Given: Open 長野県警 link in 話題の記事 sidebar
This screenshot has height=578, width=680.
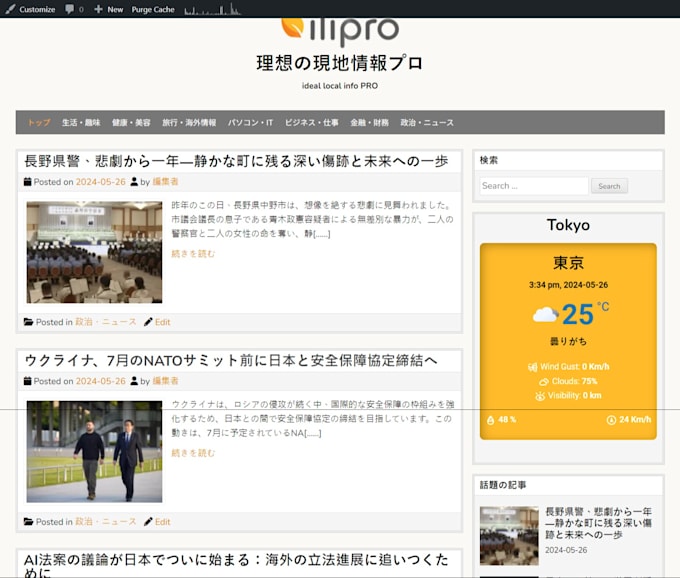Looking at the screenshot, I should pos(598,523).
